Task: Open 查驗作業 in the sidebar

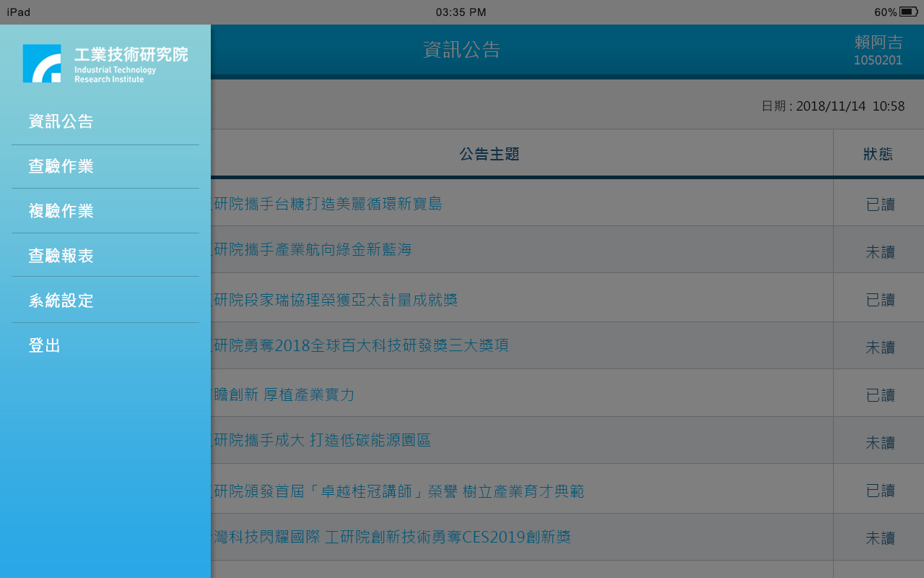Action: 61,167
